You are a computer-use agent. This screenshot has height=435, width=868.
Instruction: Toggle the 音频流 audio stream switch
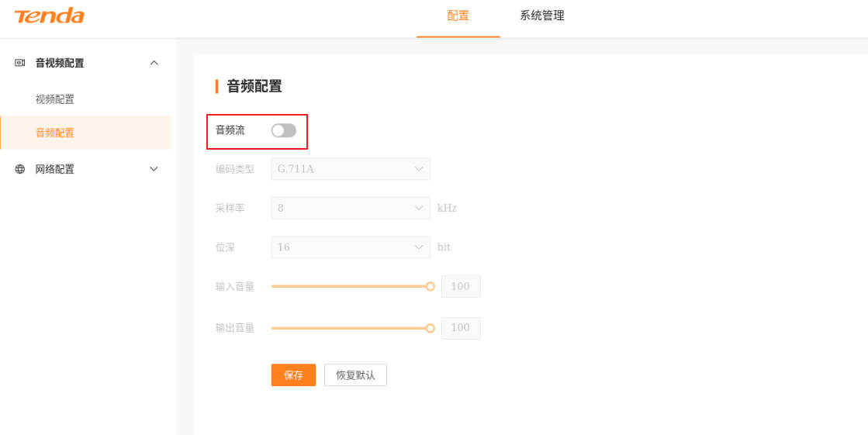[283, 130]
